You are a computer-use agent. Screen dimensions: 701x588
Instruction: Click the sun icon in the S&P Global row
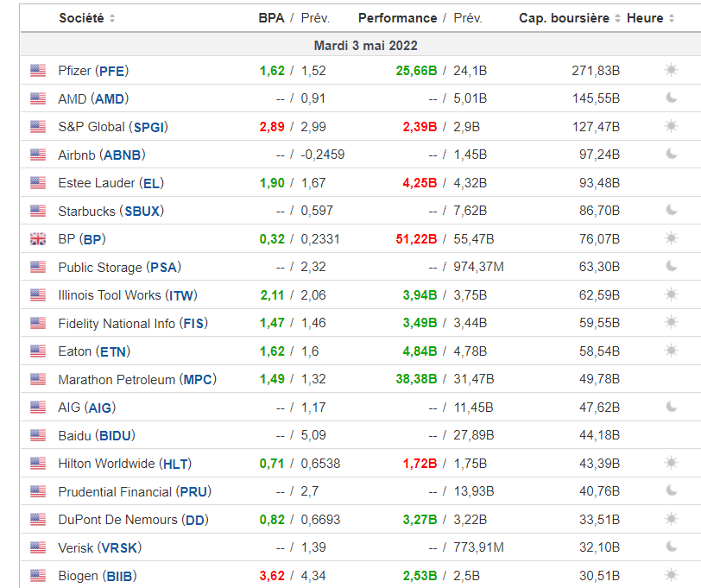click(671, 127)
